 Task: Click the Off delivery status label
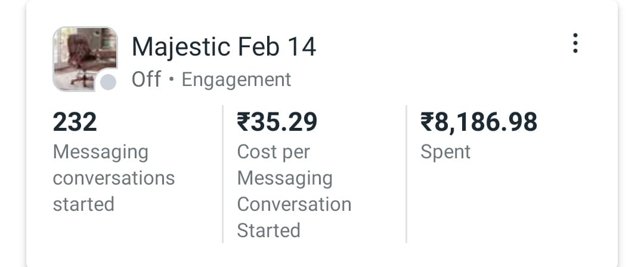point(146,79)
